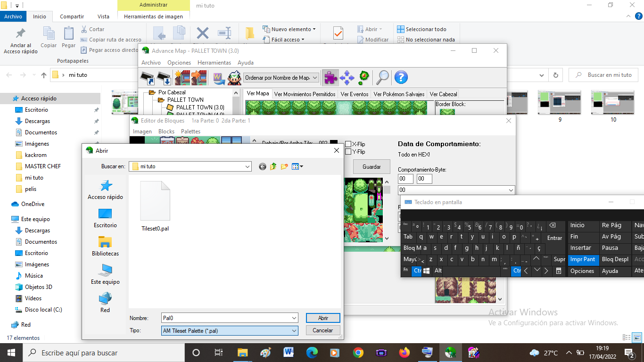Click the Abrir button to open file
Image resolution: width=644 pixels, height=362 pixels.
point(323,318)
